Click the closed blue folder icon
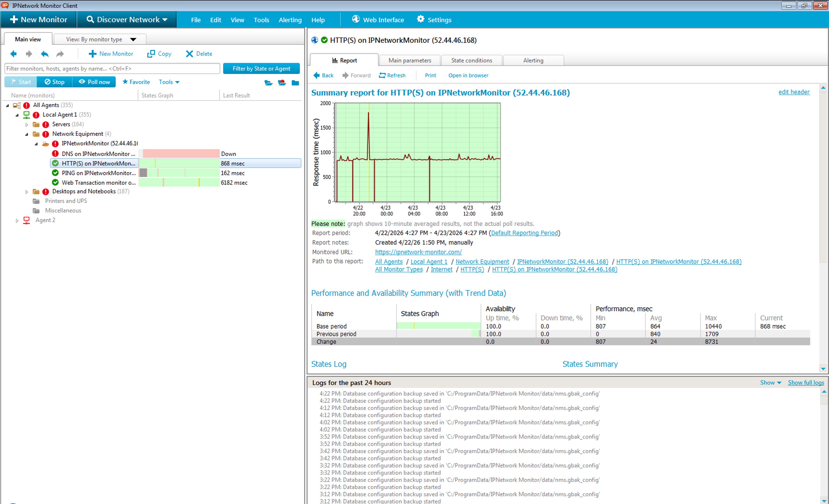The height and width of the screenshot is (504, 829). pos(295,82)
